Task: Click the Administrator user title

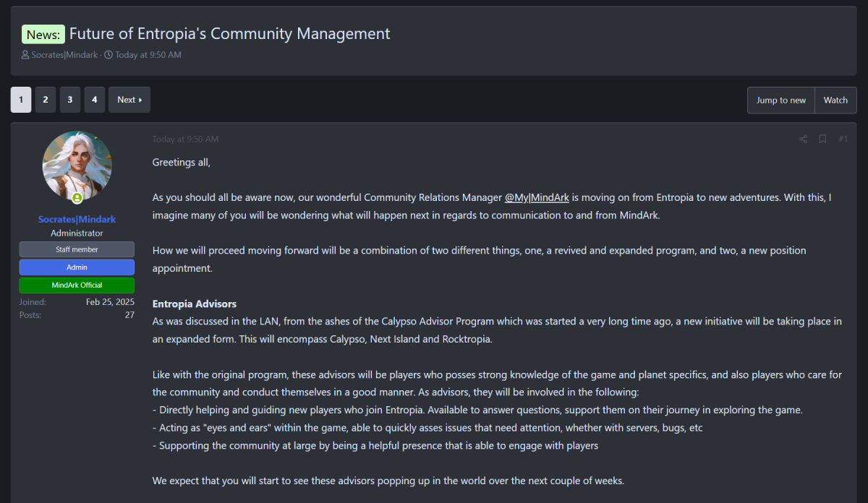Action: point(77,233)
